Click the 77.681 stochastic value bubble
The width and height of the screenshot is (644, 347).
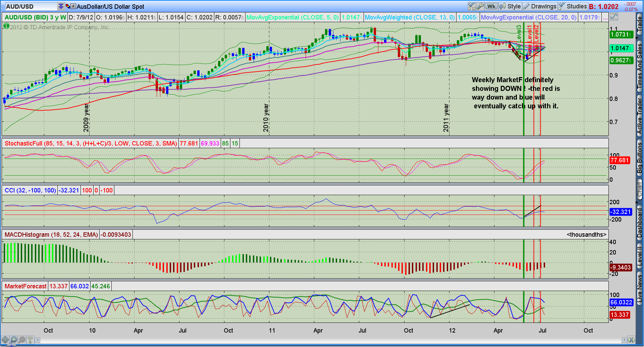point(619,160)
